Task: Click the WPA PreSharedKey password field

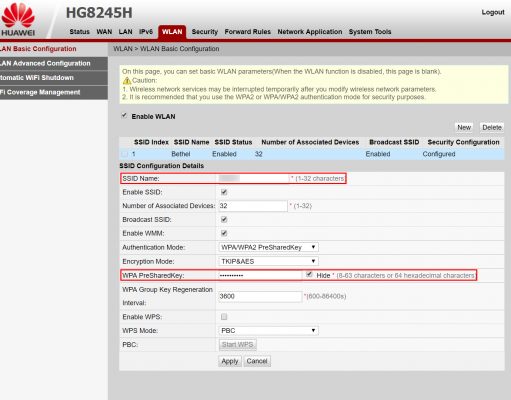Action: tap(260, 275)
